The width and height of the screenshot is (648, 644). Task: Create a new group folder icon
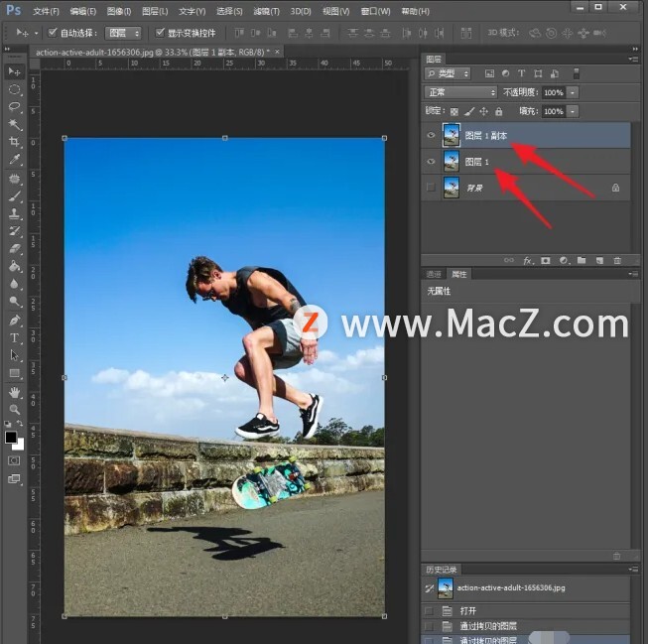tap(583, 260)
